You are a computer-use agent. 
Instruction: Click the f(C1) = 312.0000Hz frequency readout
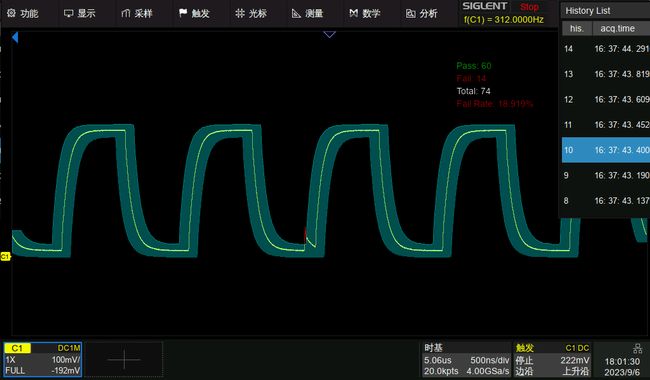(504, 19)
